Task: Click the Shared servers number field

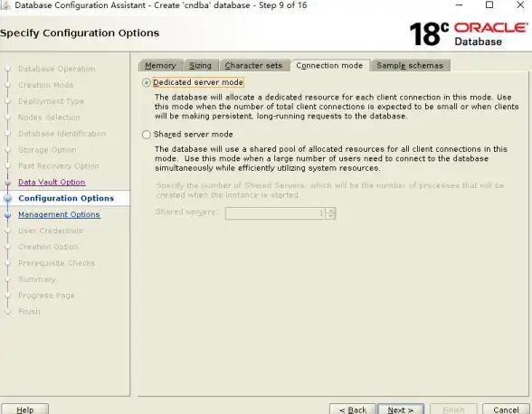Action: (275, 213)
